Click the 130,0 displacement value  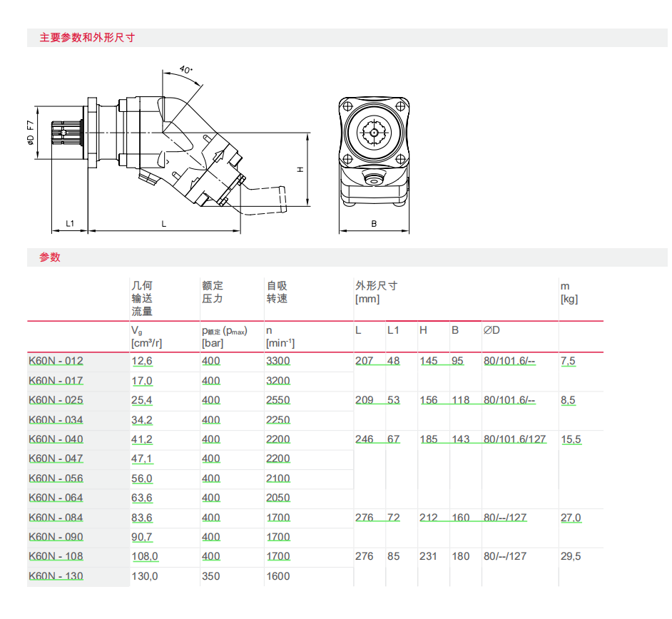146,575
